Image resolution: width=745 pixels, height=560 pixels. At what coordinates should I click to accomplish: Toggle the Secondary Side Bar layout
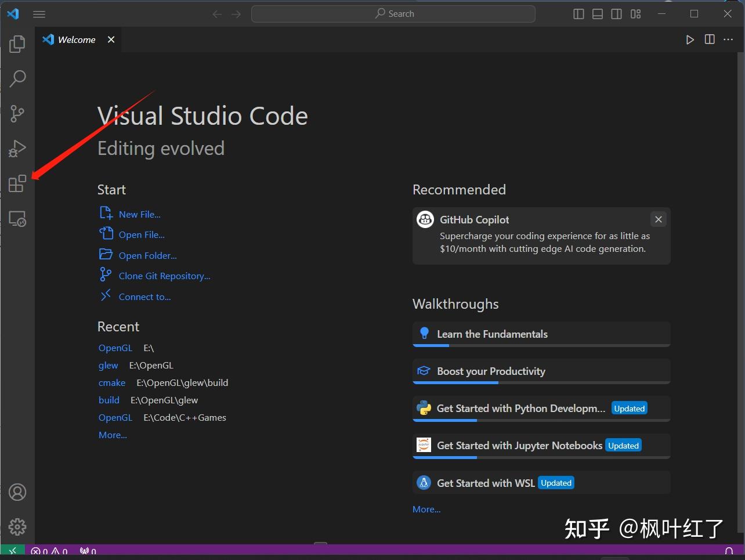[x=617, y=14]
